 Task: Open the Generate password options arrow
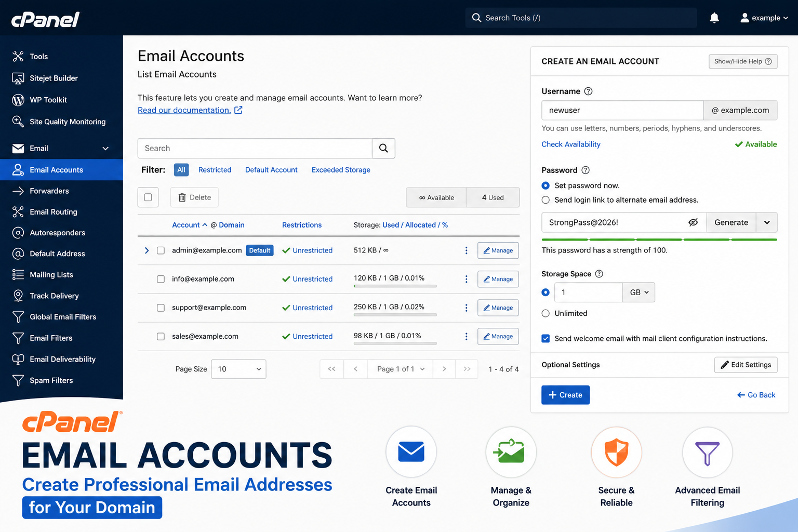(767, 222)
